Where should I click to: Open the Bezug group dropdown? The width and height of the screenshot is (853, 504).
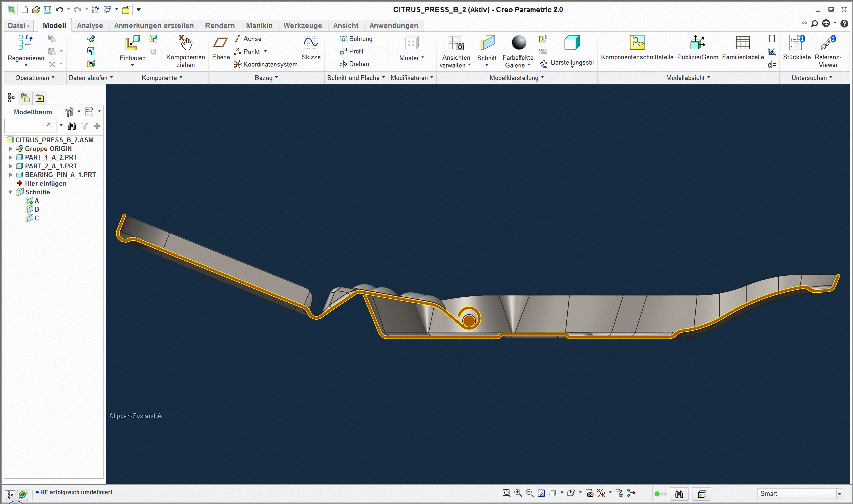[266, 78]
